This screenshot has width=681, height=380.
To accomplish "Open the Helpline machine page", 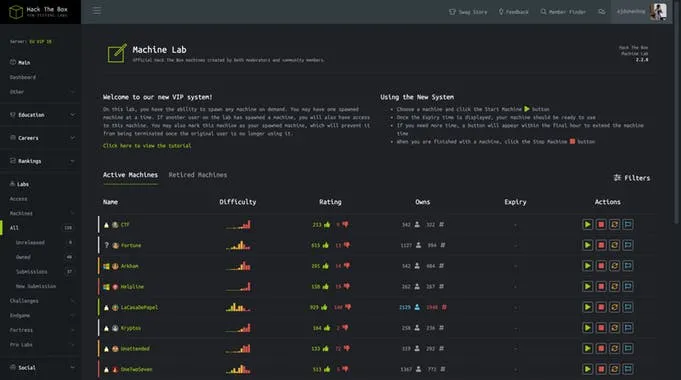I will (132, 287).
